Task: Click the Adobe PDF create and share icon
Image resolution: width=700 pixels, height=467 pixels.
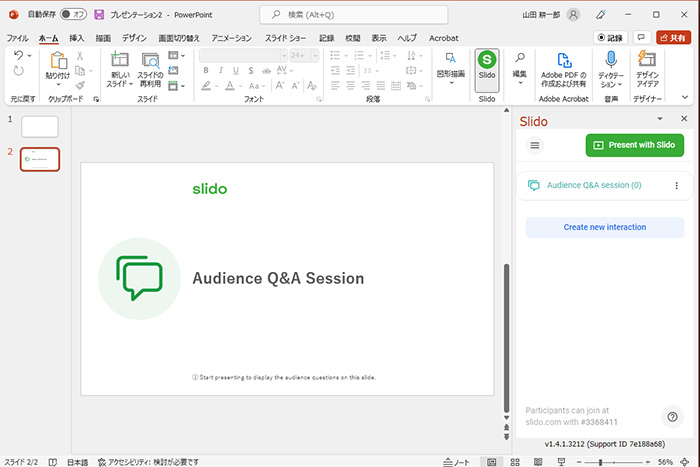Action: (564, 60)
